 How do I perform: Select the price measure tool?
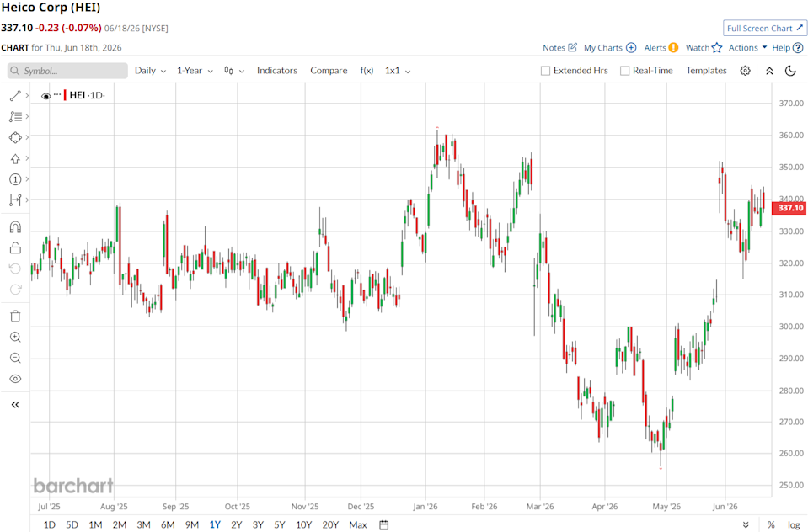(15, 199)
